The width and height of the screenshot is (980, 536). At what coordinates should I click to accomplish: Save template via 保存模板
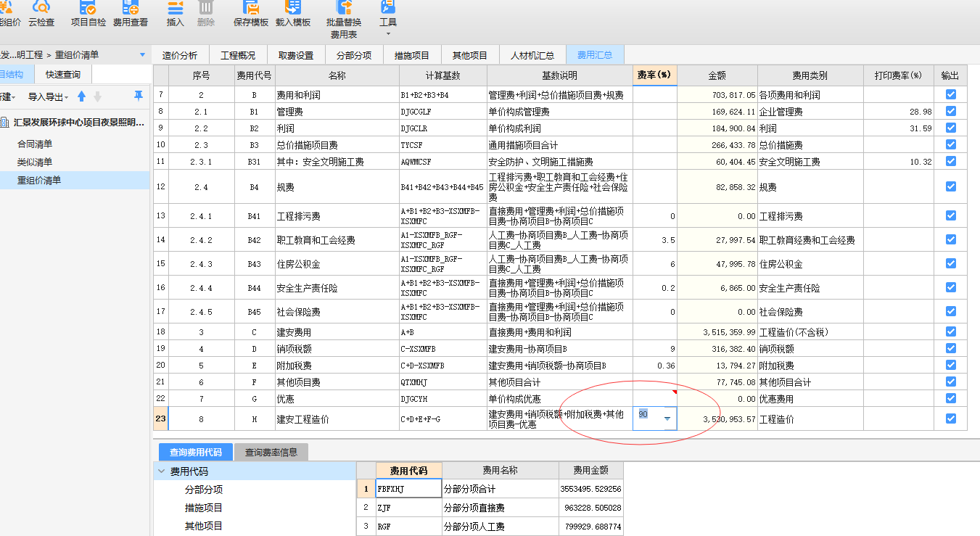(x=251, y=15)
